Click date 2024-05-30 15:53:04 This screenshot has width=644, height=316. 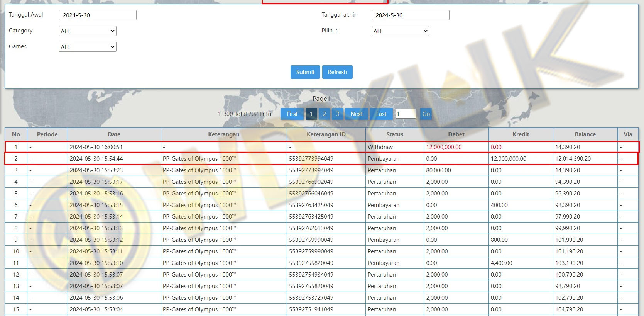tap(96, 309)
